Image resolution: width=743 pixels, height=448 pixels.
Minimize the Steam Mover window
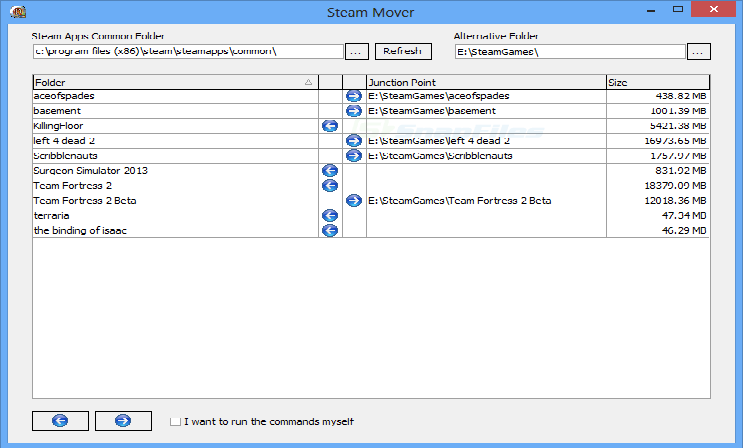tap(651, 10)
